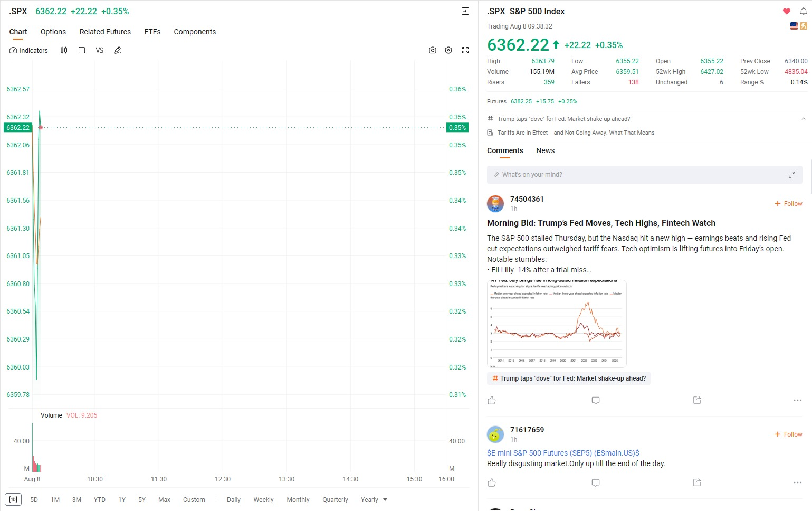Select the 3M time range
The image size is (812, 511).
coord(77,500)
